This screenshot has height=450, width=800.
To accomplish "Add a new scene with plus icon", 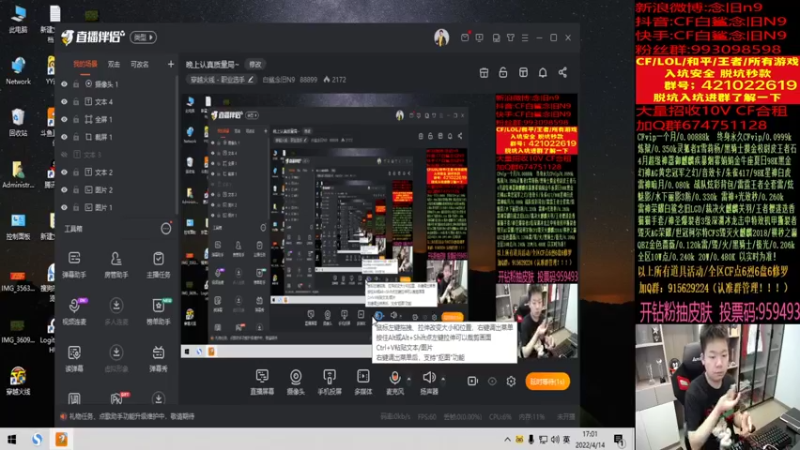I will coord(170,64).
